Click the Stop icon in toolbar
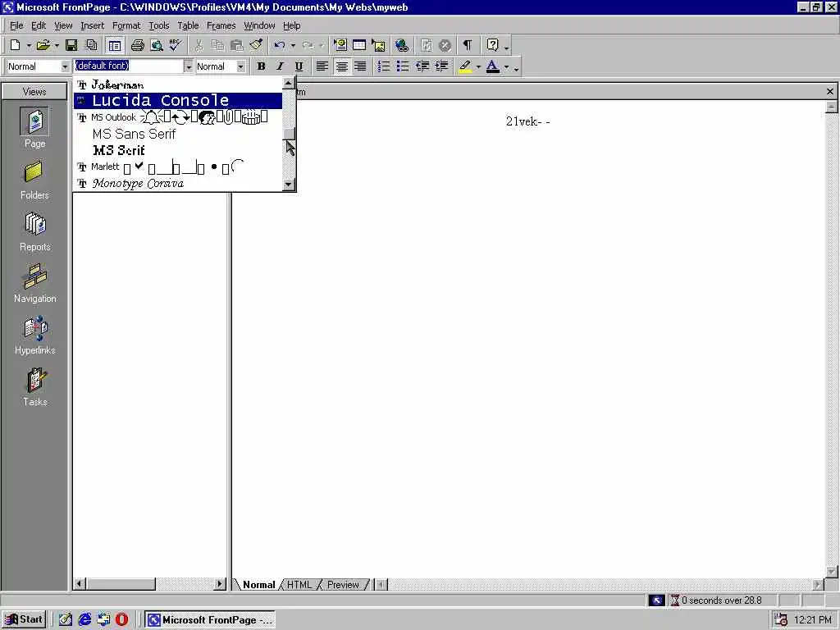Viewport: 840px width, 630px height. pos(445,46)
